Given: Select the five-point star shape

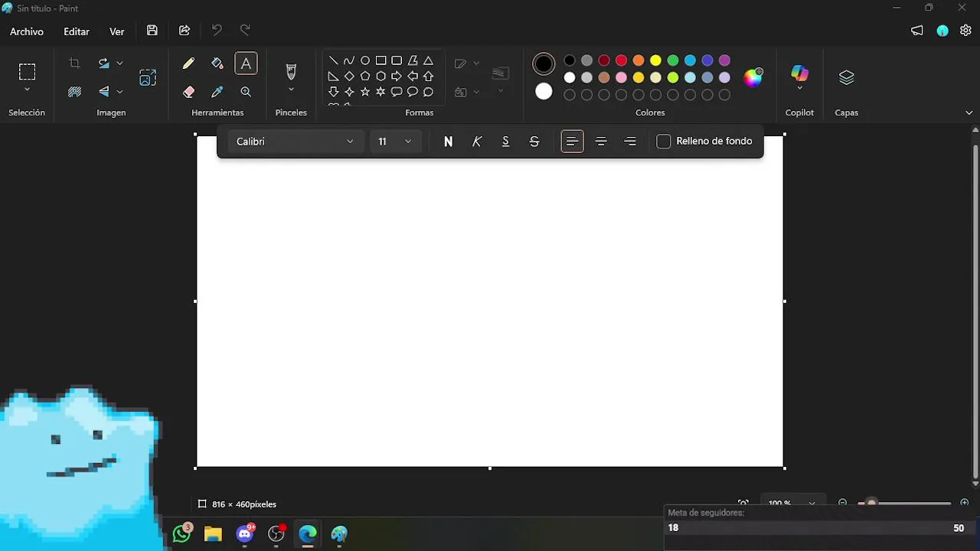Looking at the screenshot, I should [365, 92].
